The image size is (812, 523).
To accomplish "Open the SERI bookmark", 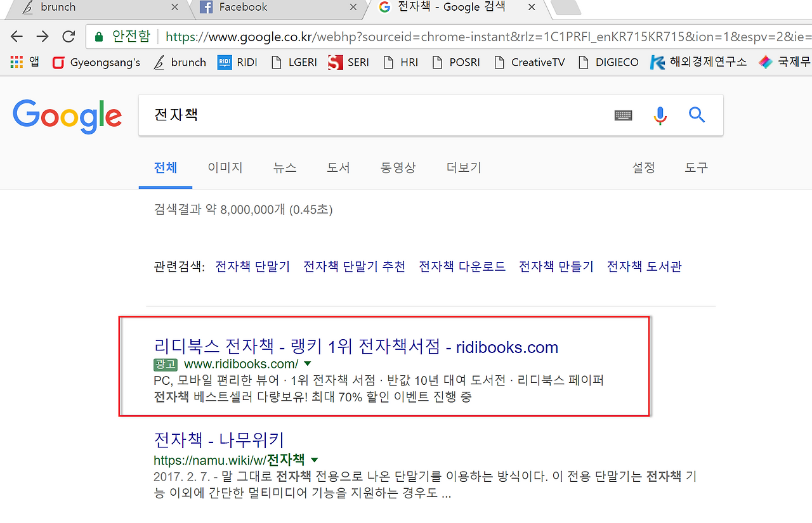I will tap(348, 62).
